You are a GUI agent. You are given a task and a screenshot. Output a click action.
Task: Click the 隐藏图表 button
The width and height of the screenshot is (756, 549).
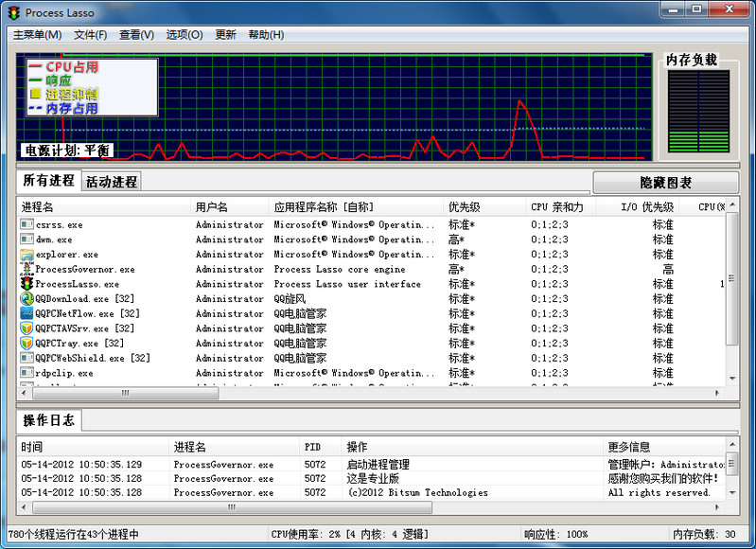coord(665,183)
